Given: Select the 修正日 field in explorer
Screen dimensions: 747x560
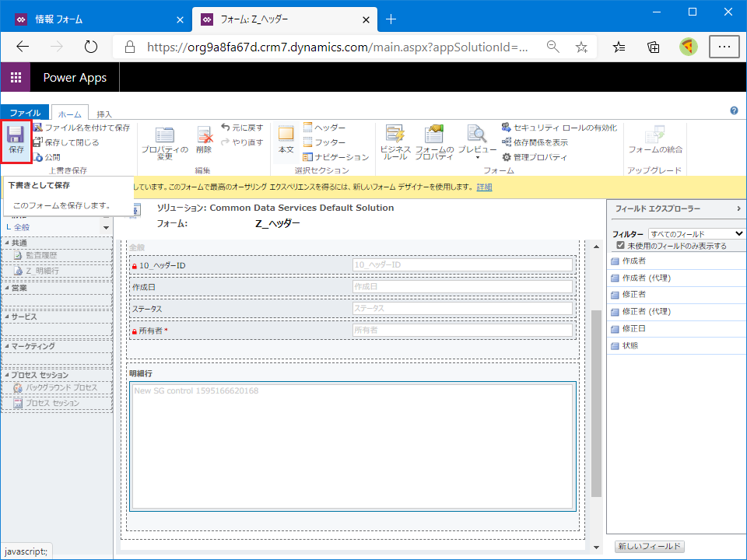Looking at the screenshot, I should [676, 328].
